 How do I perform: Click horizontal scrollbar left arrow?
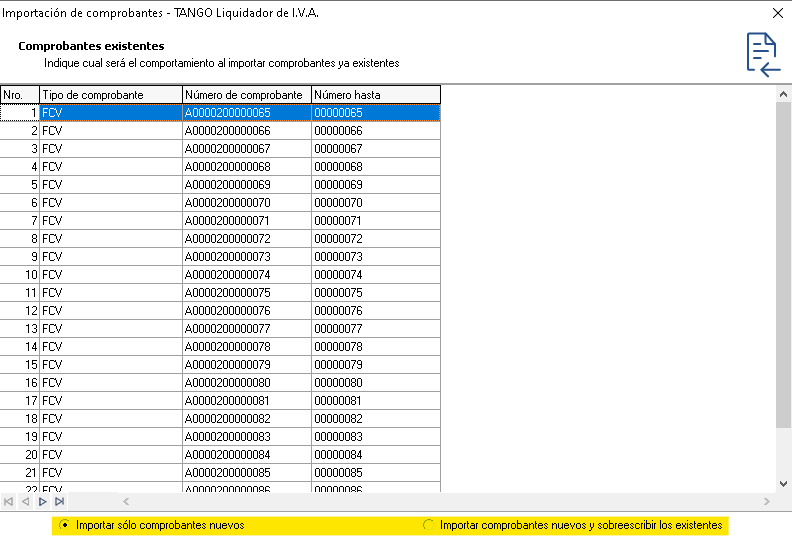(126, 502)
